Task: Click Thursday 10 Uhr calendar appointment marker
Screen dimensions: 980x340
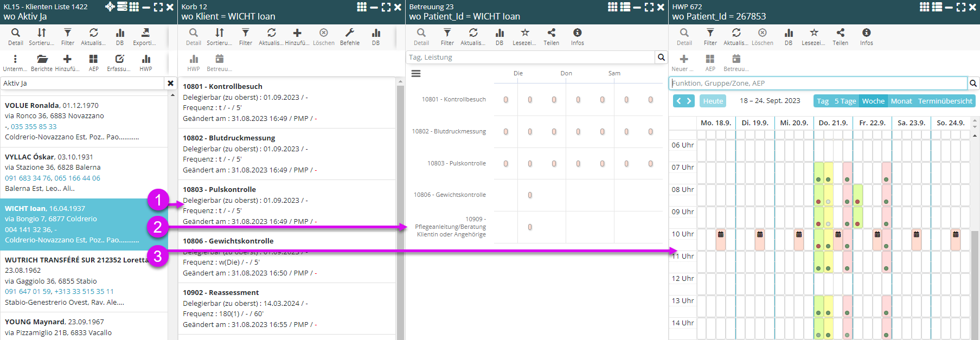Action: coord(838,235)
